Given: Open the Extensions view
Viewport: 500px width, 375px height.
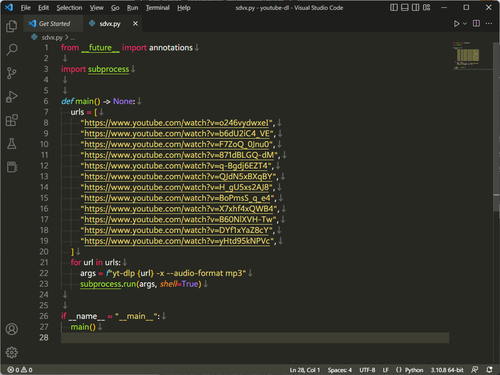Looking at the screenshot, I should 12,120.
